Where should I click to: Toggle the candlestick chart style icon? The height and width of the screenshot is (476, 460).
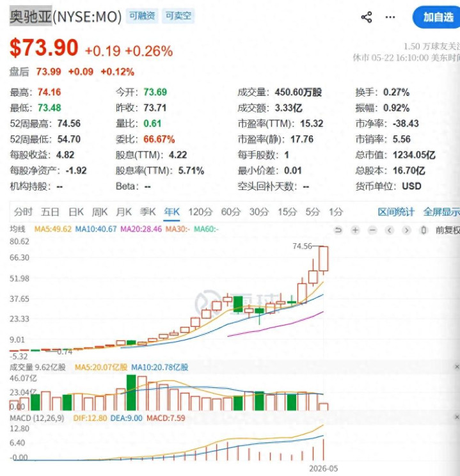[424, 230]
